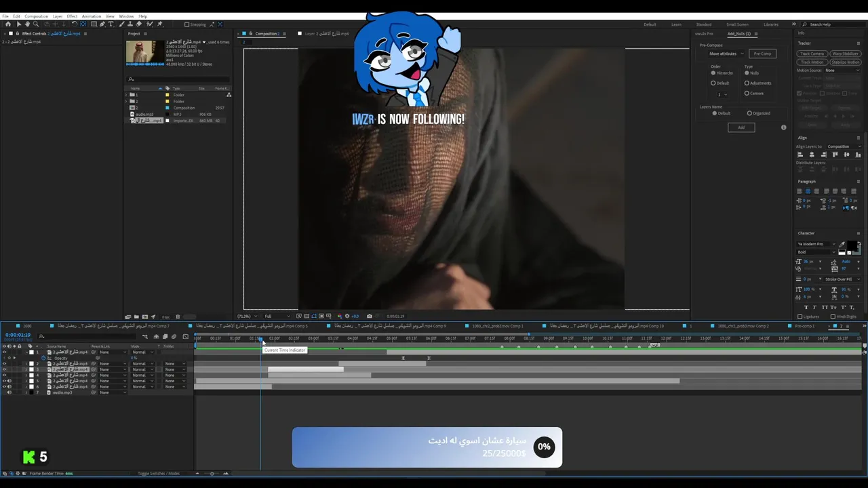Select the Eraser tool

click(138, 24)
